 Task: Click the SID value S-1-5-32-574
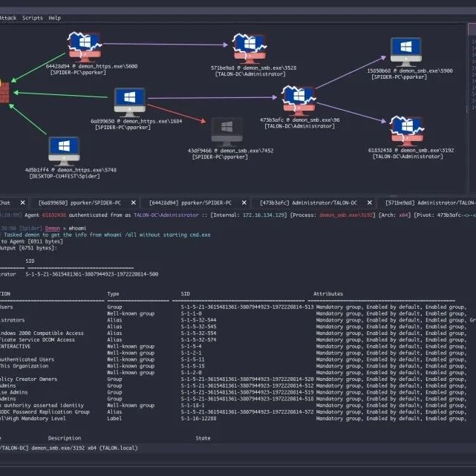[198, 339]
